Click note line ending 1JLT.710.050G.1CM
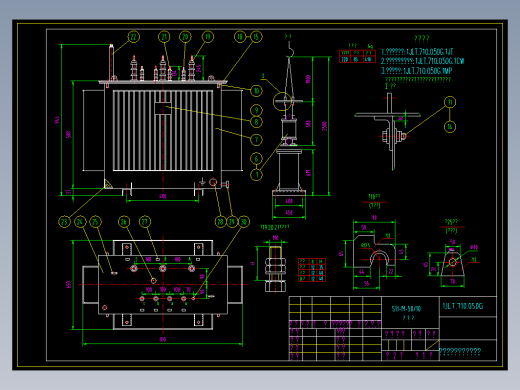 422,61
